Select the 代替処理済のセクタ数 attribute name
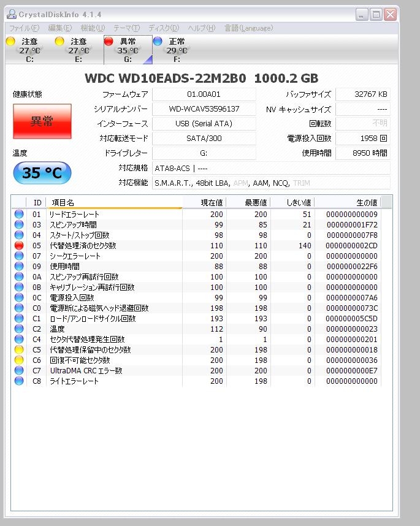The height and width of the screenshot is (526, 420). coord(83,246)
